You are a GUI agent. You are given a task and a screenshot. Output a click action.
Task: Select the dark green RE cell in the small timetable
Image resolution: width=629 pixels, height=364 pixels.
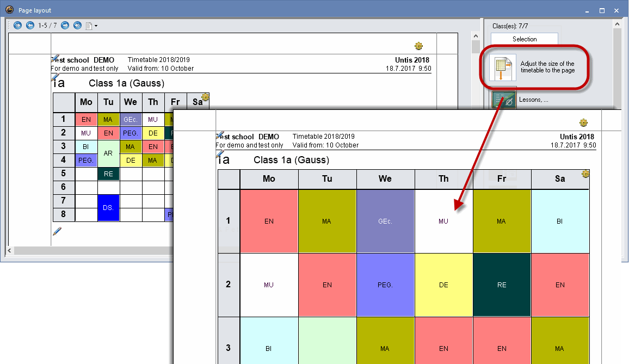pos(108,174)
